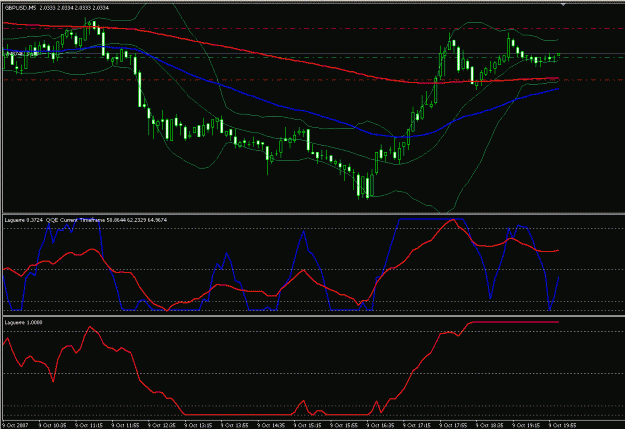Screen dimensions: 625x429
Task: Click the 9 Oct 18:35 time label
Action: (x=490, y=425)
